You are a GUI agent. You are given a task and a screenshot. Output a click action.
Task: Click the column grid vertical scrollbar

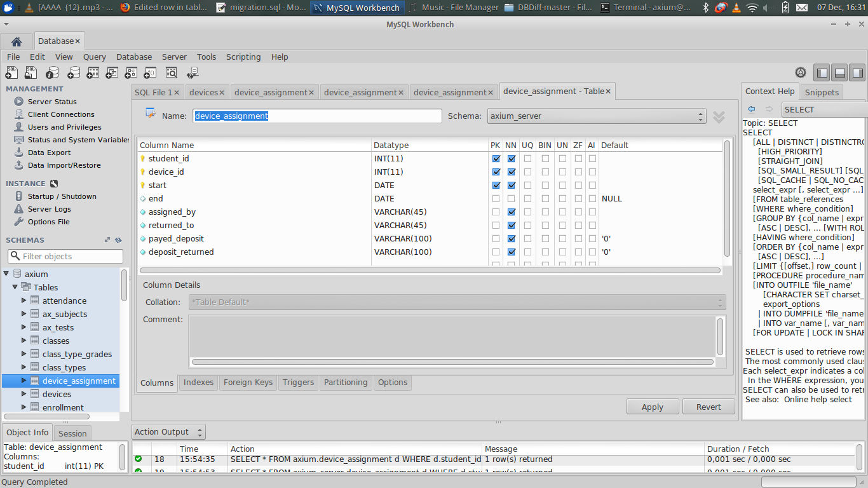728,198
